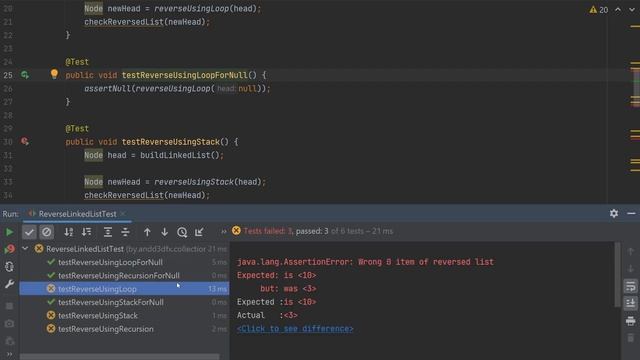
Task: Open Run panel settings gear
Action: coord(614,213)
